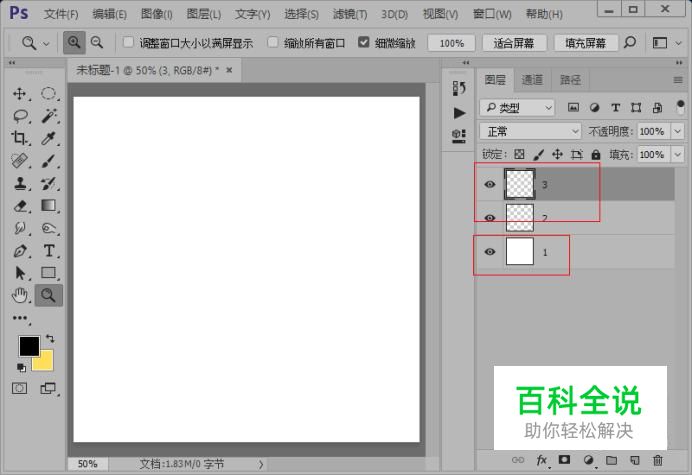Reset default foreground and background colors

21,367
